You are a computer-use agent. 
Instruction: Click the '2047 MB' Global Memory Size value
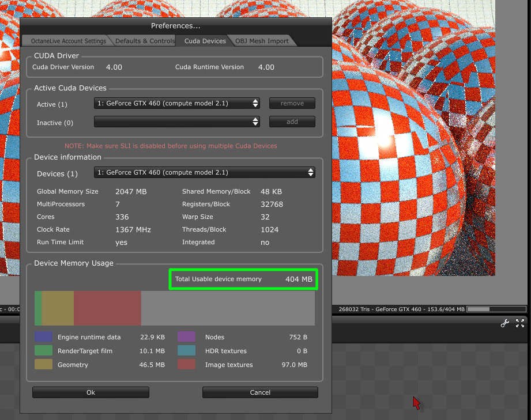tap(131, 191)
